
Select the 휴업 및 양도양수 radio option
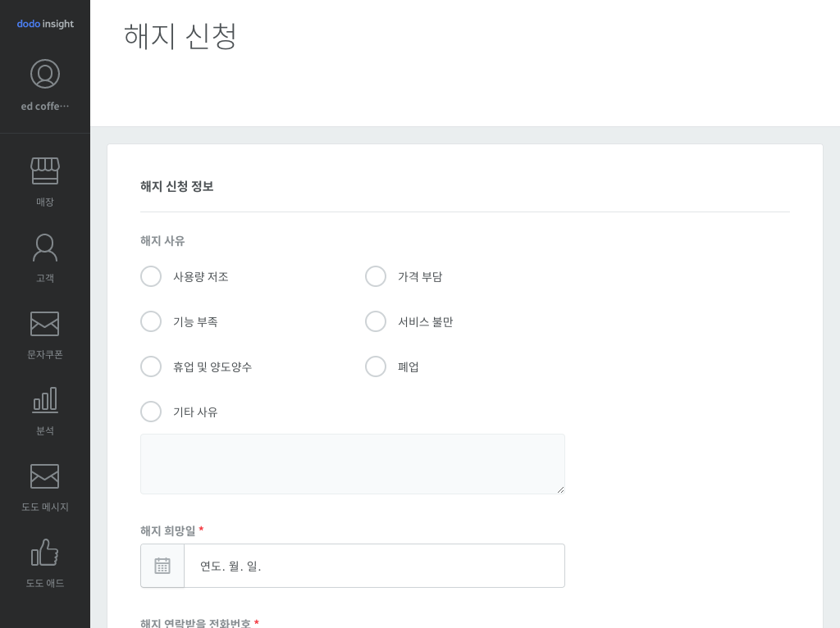(x=151, y=366)
